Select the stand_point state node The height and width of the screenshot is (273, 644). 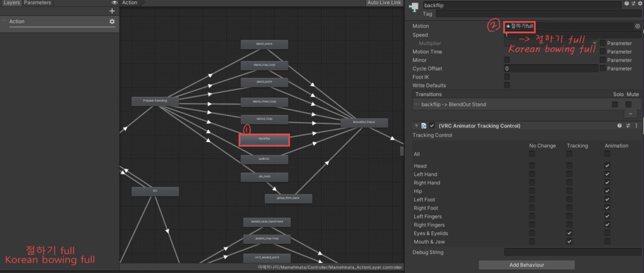[x=264, y=82]
